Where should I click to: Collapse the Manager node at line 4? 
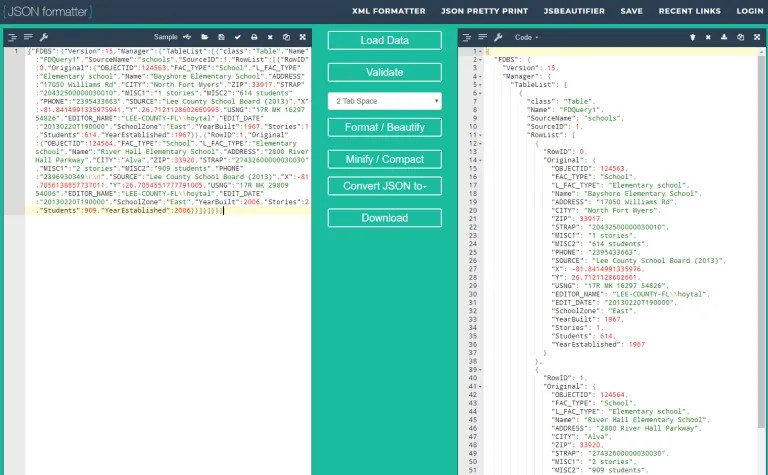click(480, 76)
